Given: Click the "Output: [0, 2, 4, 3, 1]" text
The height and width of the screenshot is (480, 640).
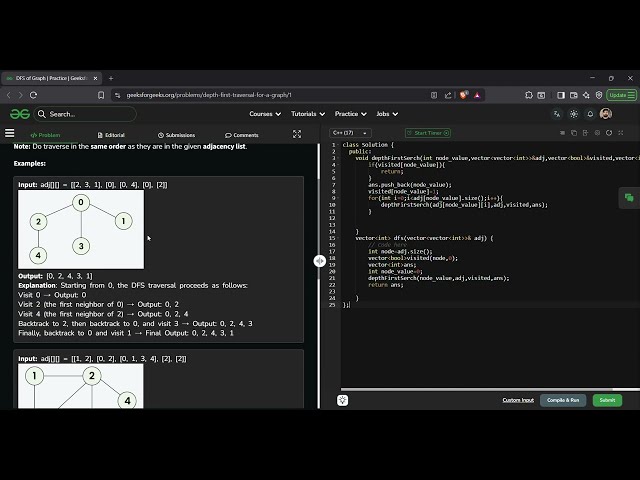Looking at the screenshot, I should (x=56, y=276).
